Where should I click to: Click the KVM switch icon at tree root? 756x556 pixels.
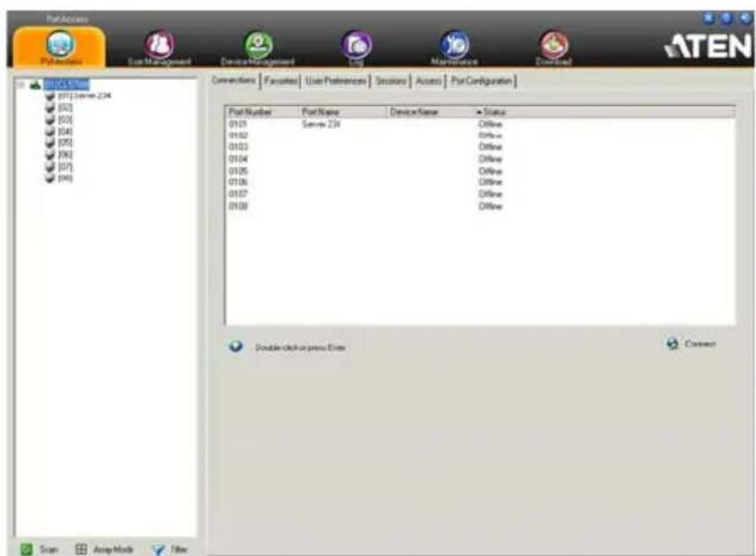(35, 85)
